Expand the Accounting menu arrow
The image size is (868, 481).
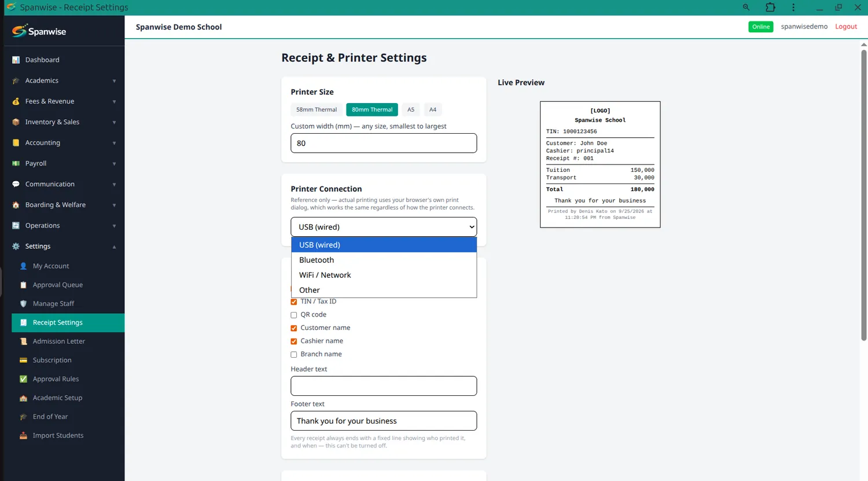114,143
